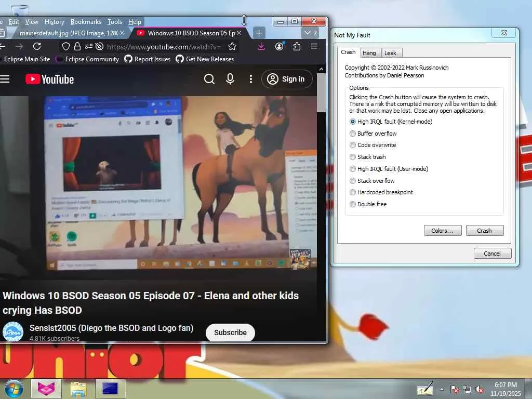This screenshot has width=532, height=399.
Task: Select the Hardcoded breakpoint option
Action: pyautogui.click(x=381, y=192)
